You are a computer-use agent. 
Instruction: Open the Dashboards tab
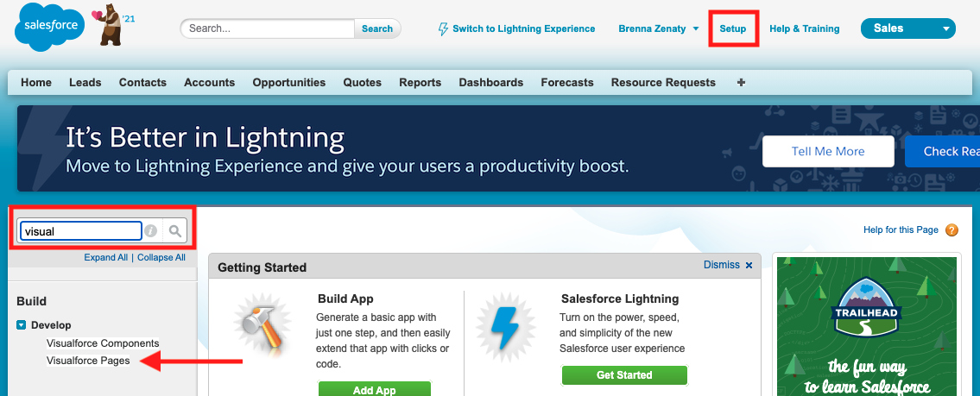click(x=490, y=83)
